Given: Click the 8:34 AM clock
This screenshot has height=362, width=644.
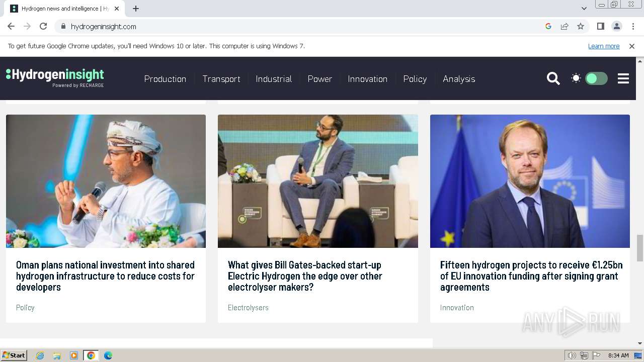Looking at the screenshot, I should click(618, 355).
